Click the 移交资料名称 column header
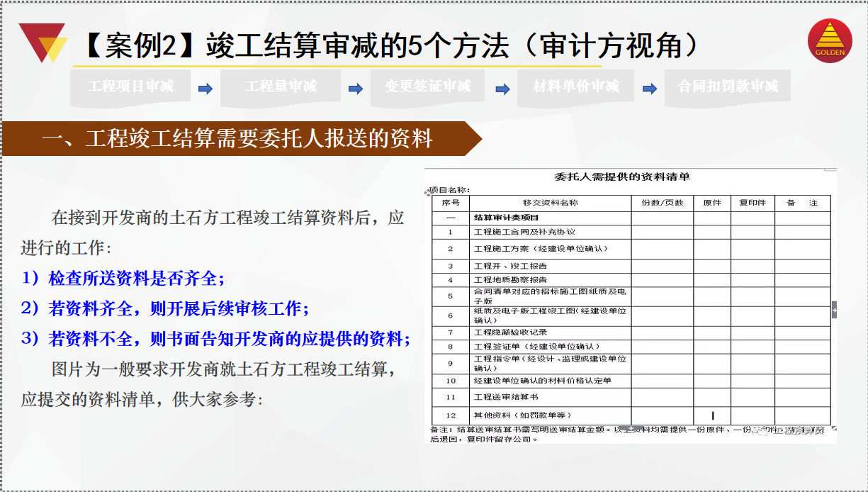The width and height of the screenshot is (868, 492). pyautogui.click(x=550, y=203)
